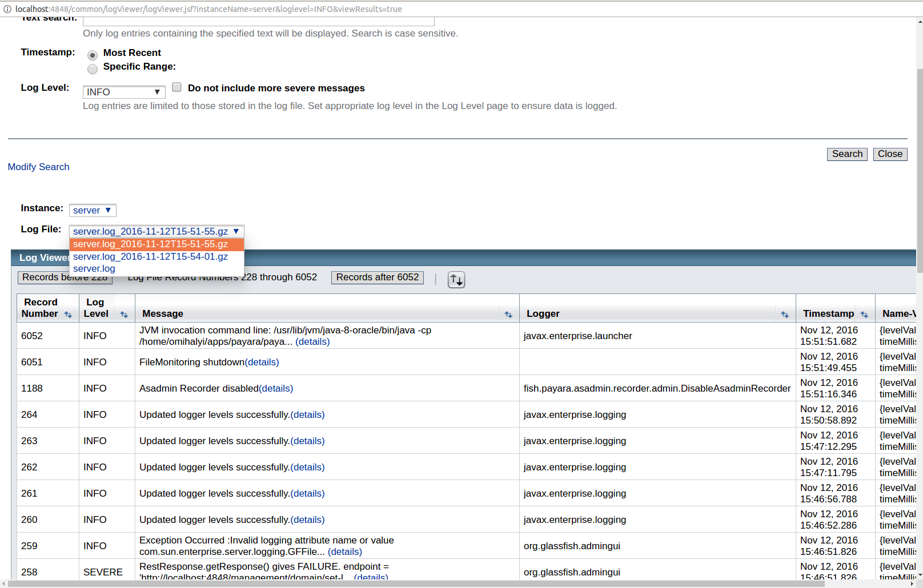Image resolution: width=923 pixels, height=588 pixels.
Task: Select server.log from the Log File dropdown
Action: tap(94, 268)
